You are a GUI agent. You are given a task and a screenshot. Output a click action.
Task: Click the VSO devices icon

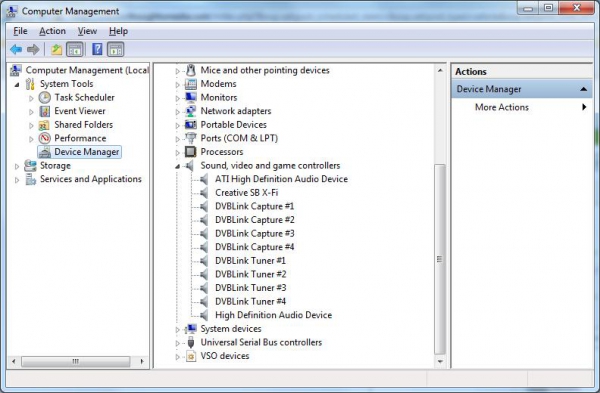pyautogui.click(x=191, y=356)
